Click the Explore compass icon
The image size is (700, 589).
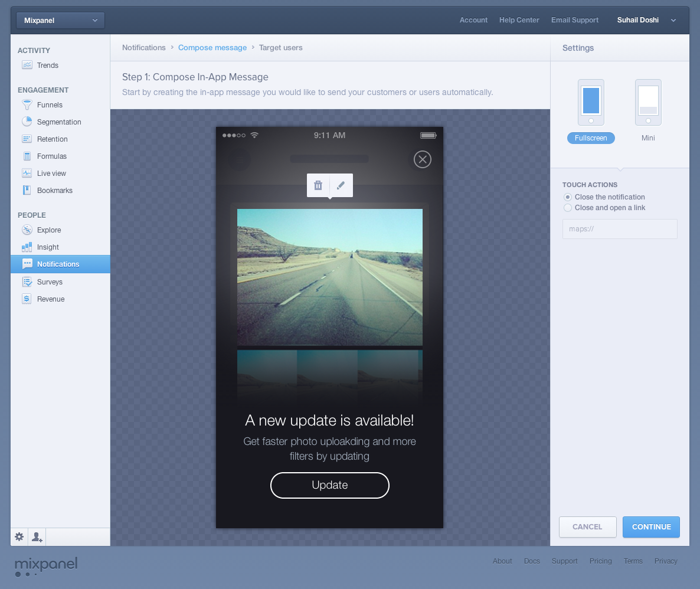click(27, 230)
